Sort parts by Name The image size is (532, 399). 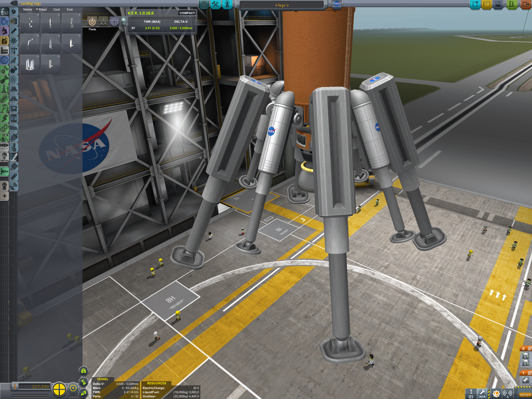coord(28,9)
